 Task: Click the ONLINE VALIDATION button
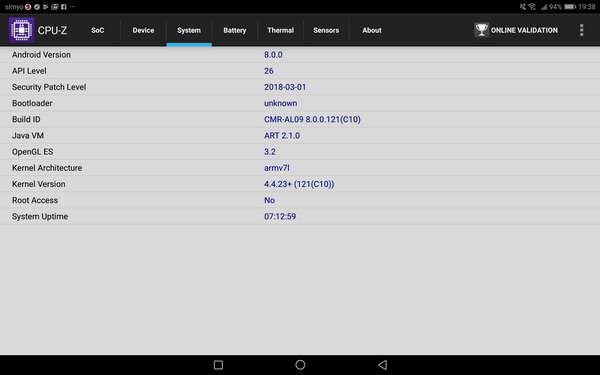coord(516,30)
